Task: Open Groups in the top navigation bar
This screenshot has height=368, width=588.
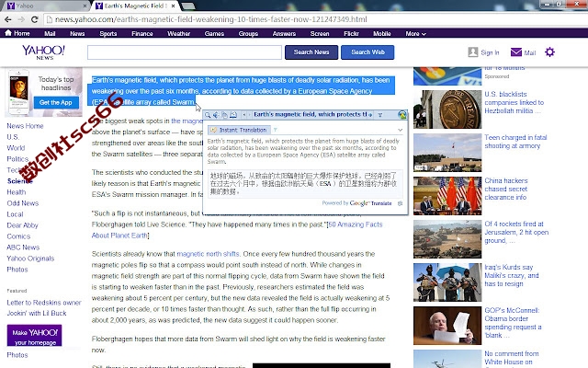Action: coord(248,33)
